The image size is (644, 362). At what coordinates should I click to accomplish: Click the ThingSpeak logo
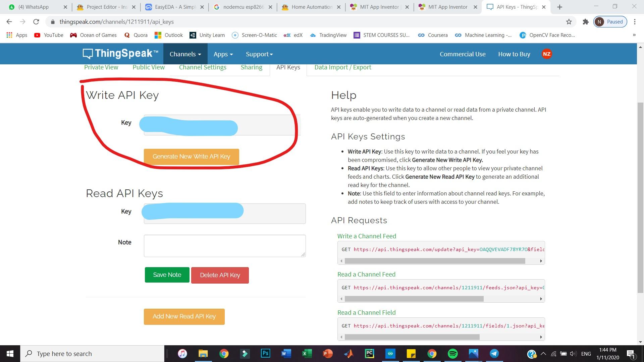pos(120,54)
